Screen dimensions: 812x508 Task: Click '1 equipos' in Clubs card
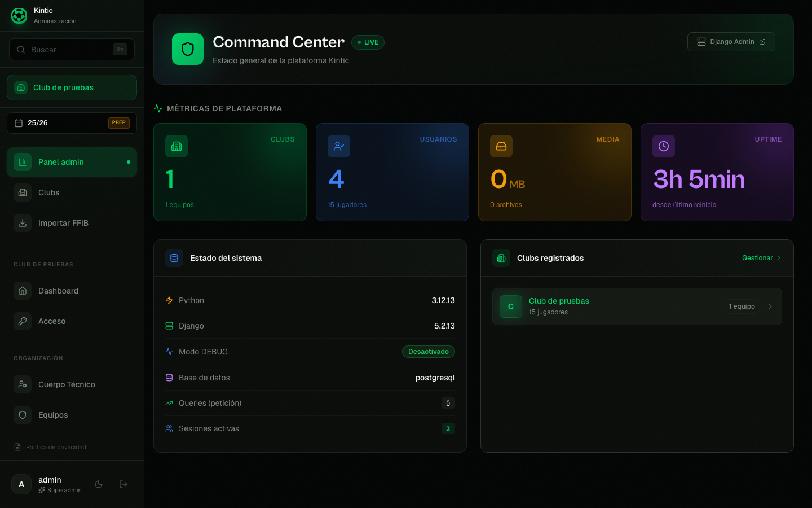(x=179, y=205)
